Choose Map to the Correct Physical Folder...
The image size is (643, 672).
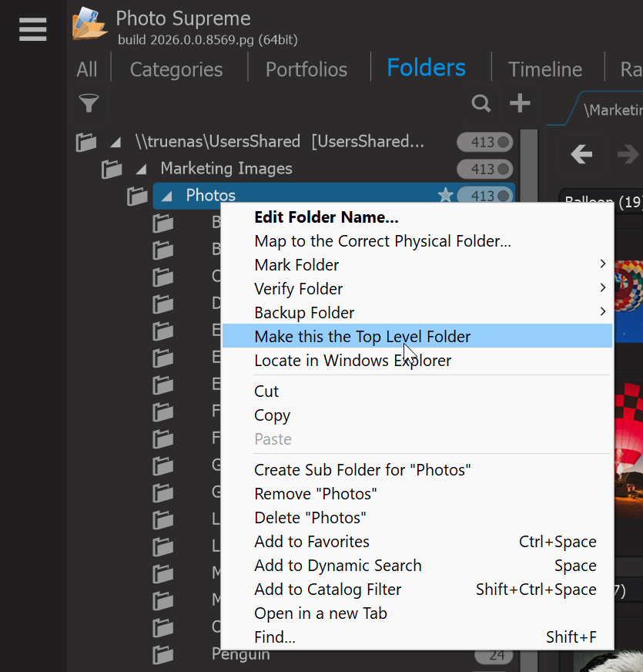pos(417,241)
